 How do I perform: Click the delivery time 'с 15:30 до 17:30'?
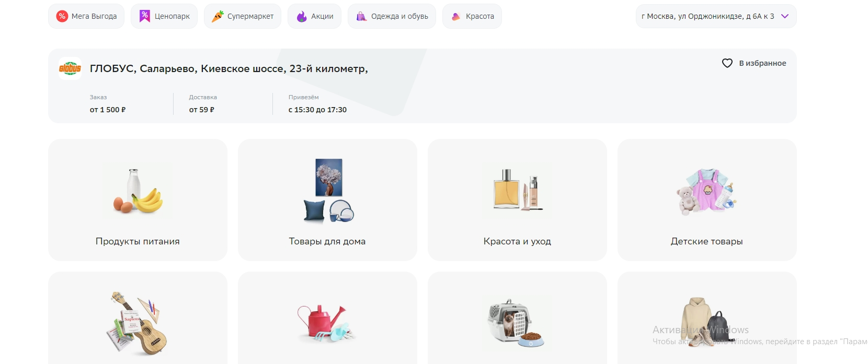[317, 110]
